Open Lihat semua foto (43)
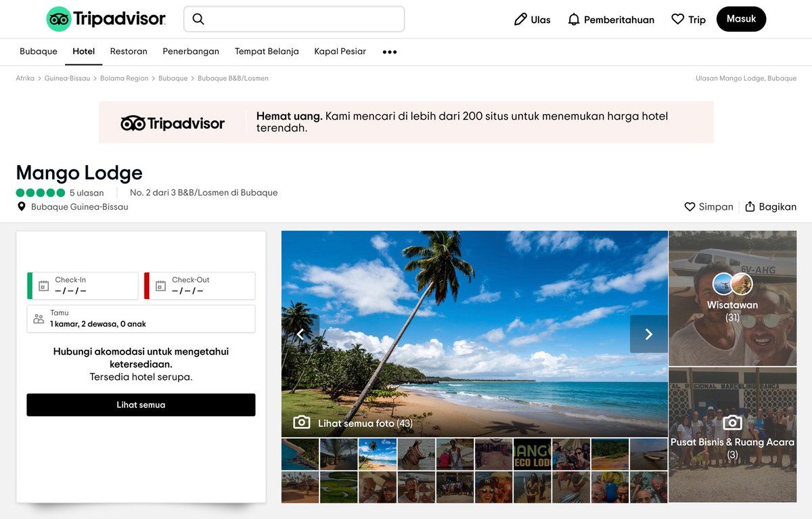 click(x=365, y=424)
